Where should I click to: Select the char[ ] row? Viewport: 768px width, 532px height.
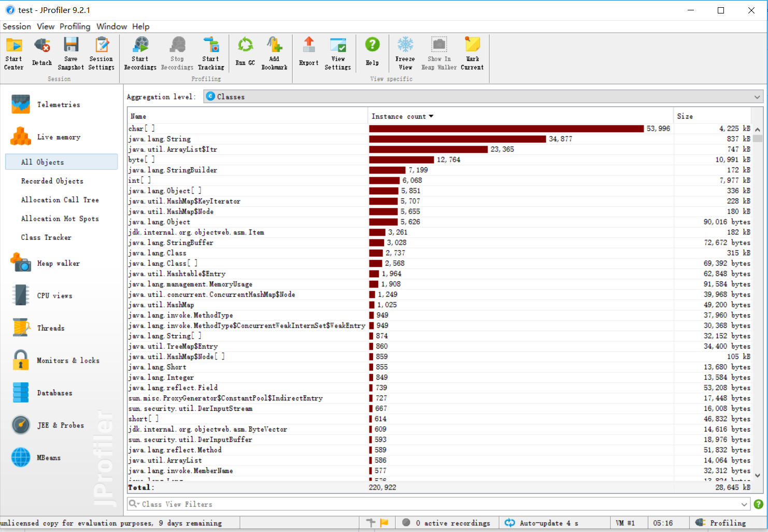point(439,128)
